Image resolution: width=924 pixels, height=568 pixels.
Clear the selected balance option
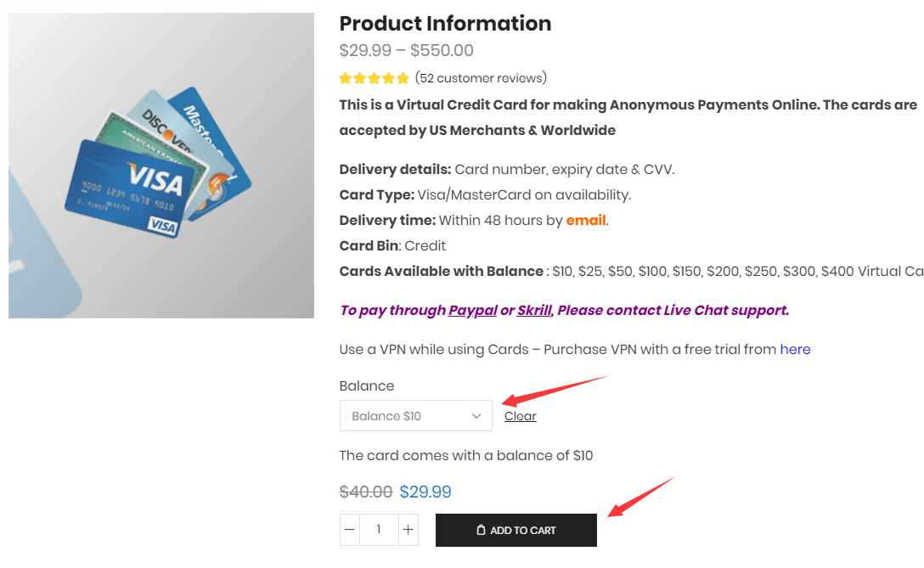[520, 416]
